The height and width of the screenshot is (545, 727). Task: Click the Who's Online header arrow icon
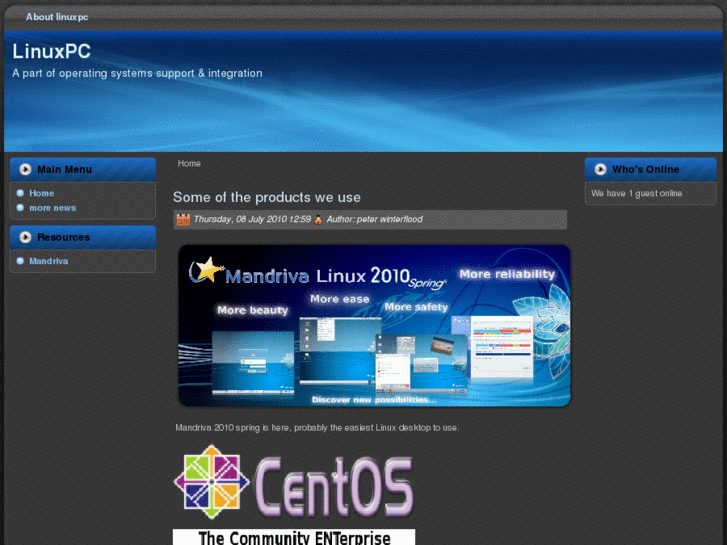(x=600, y=169)
